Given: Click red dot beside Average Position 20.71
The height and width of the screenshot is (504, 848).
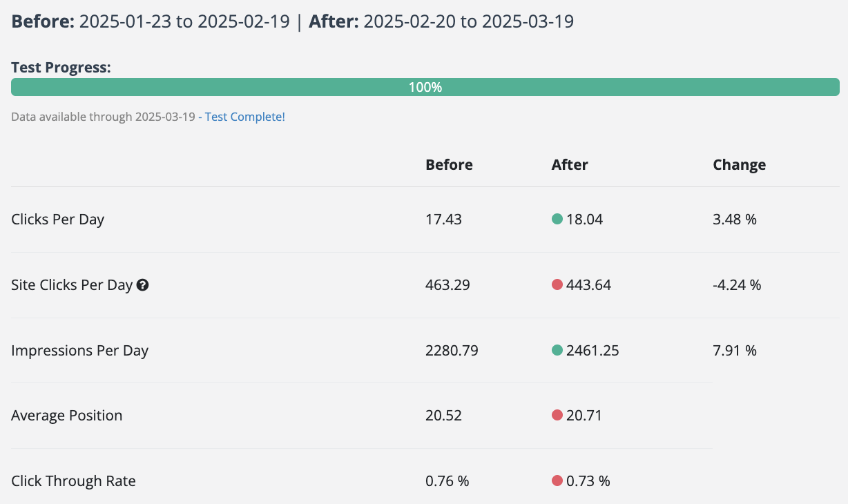Looking at the screenshot, I should coord(557,416).
